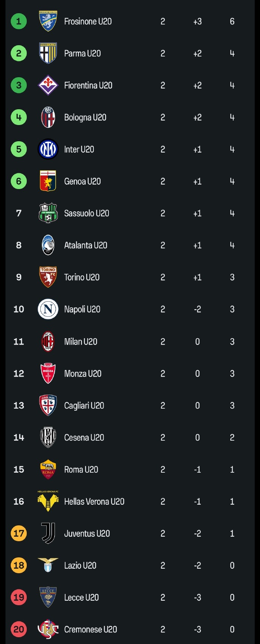Image resolution: width=260 pixels, height=644 pixels.
Task: Tap Frosinone U20's 6 points value
Action: [232, 21]
